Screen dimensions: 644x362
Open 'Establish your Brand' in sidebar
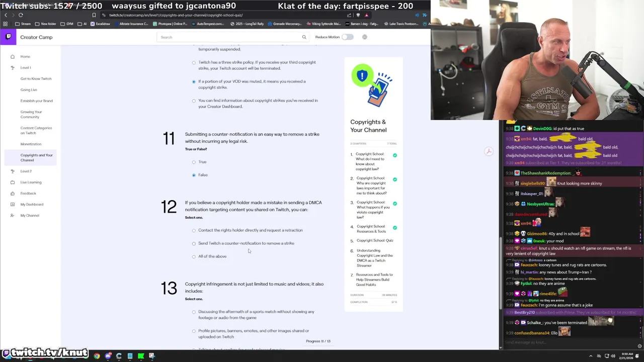pos(36,101)
